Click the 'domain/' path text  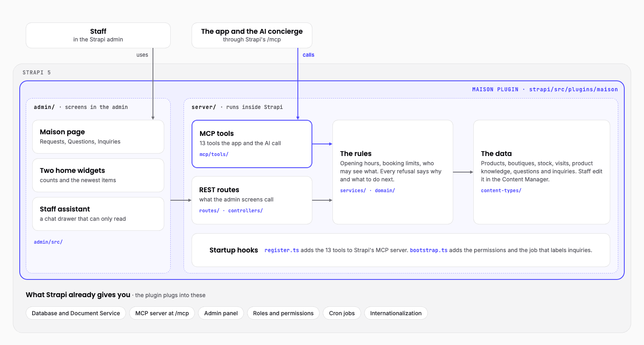coord(385,191)
